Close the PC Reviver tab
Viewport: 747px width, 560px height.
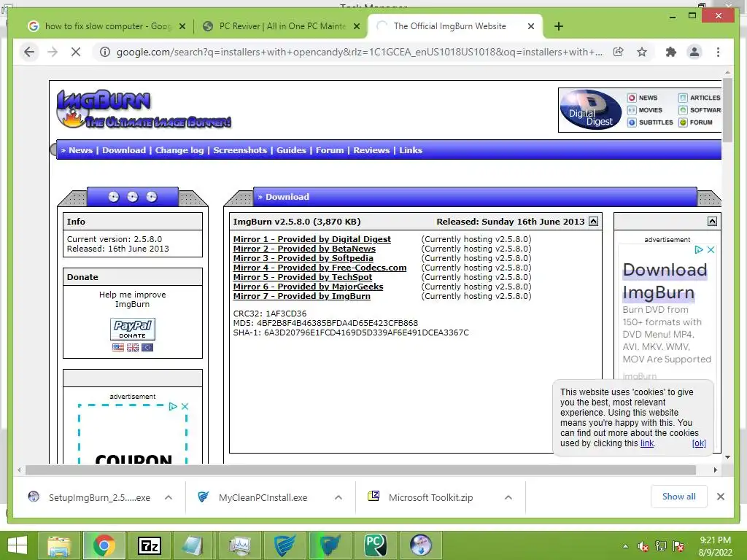(x=356, y=26)
